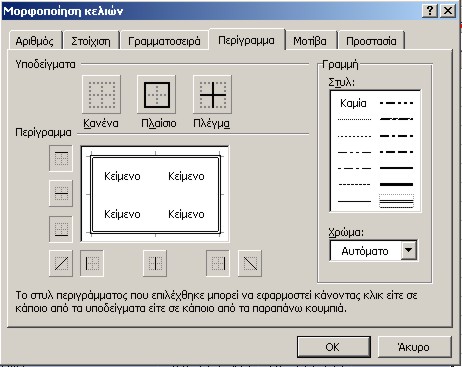Select the thin solid line style

pos(354,201)
